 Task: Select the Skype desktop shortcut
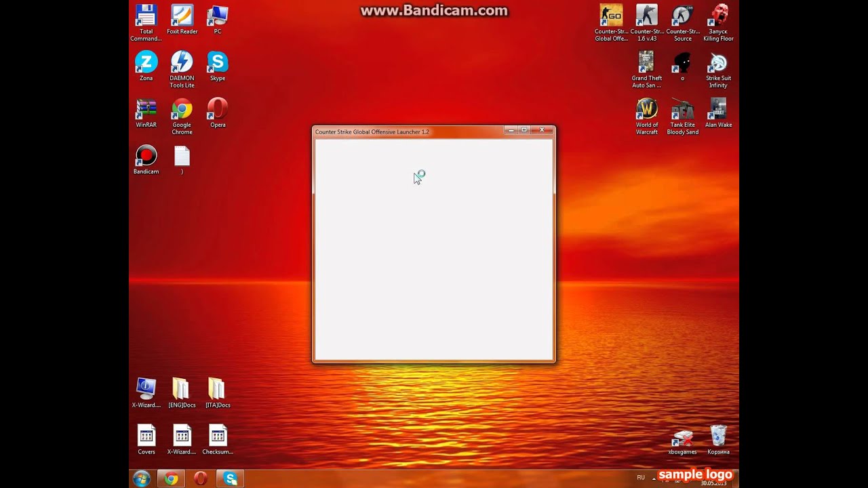(218, 66)
